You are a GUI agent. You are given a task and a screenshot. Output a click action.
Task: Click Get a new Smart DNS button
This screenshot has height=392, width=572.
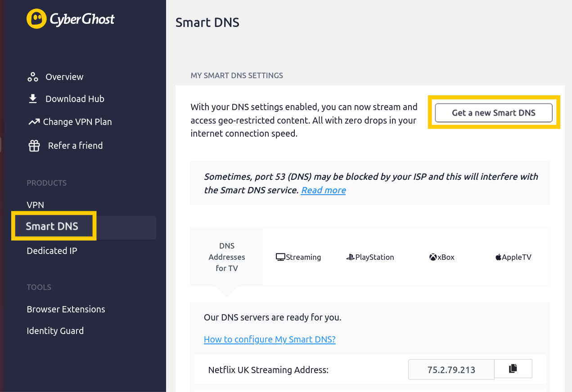(x=494, y=113)
